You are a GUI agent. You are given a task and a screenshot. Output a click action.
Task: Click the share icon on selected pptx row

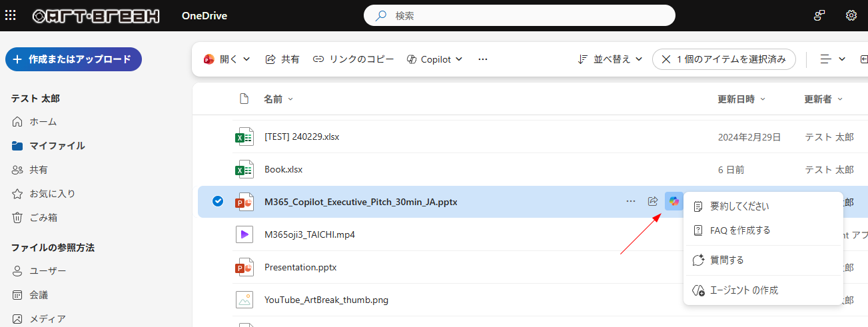(653, 201)
